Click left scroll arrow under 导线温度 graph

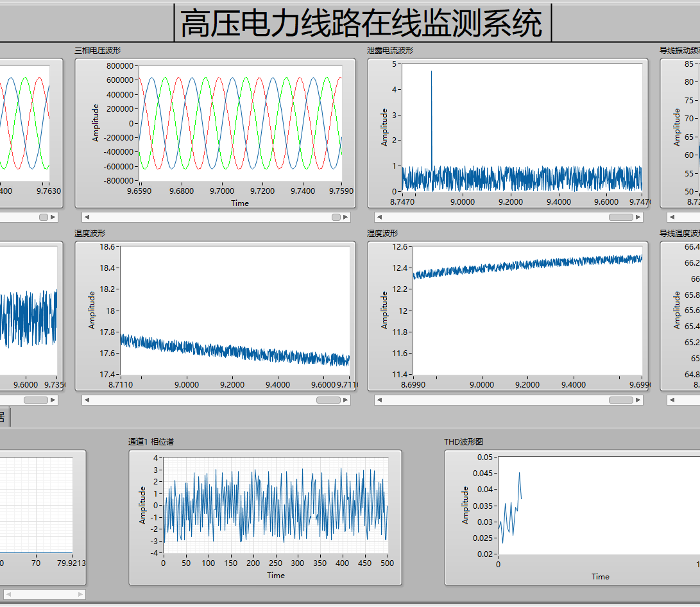[x=672, y=400]
